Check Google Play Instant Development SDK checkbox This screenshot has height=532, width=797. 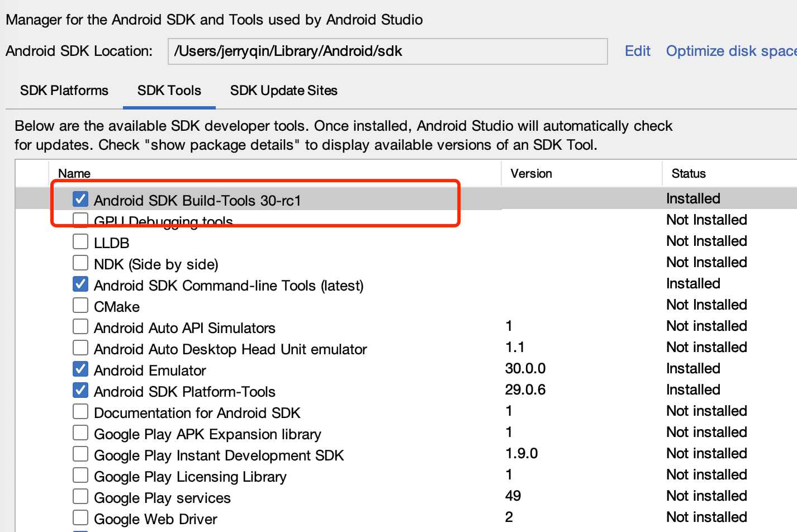[x=80, y=454]
